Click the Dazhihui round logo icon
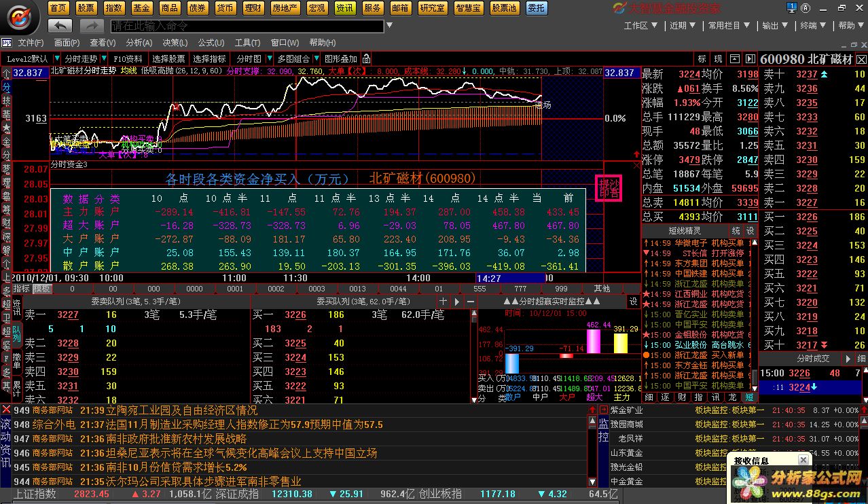 [x=20, y=17]
